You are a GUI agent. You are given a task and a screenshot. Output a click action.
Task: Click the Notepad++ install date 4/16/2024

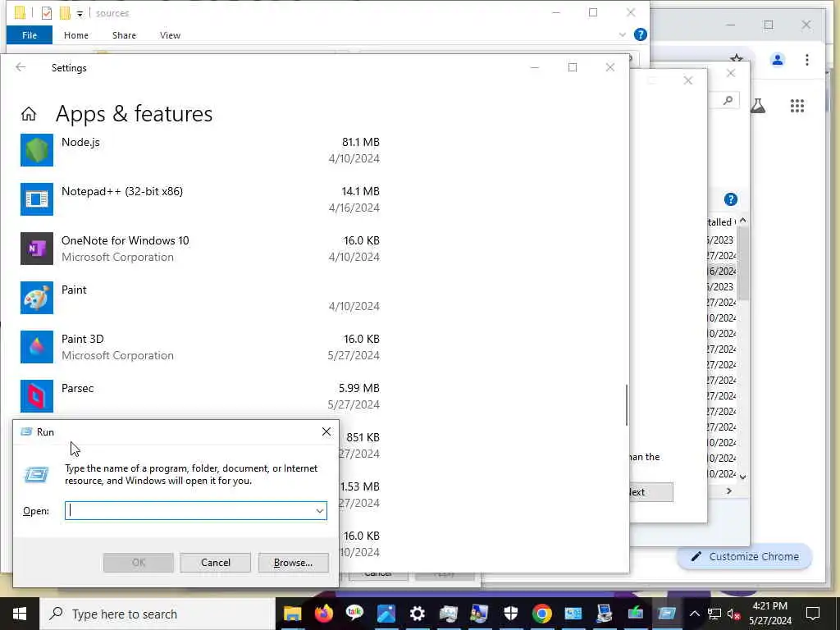coord(354,208)
